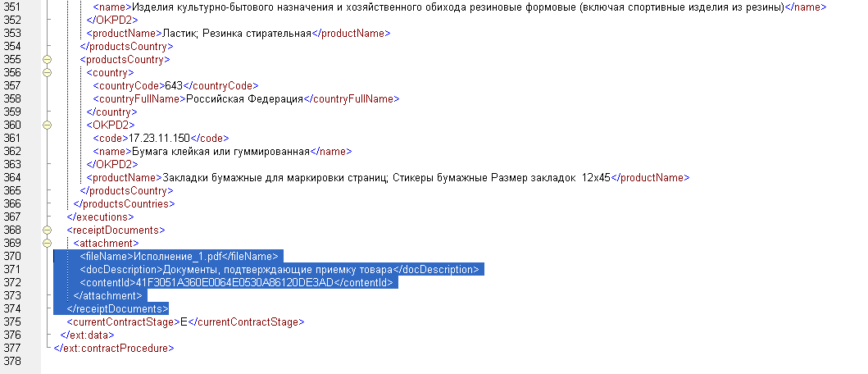Collapse the country node on line 356

click(x=47, y=72)
